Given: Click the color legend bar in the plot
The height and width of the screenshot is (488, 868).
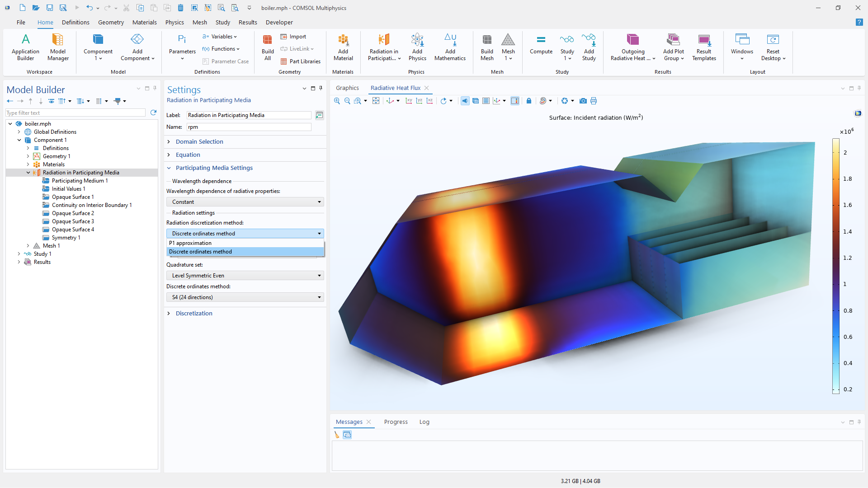Looking at the screenshot, I should [x=836, y=267].
